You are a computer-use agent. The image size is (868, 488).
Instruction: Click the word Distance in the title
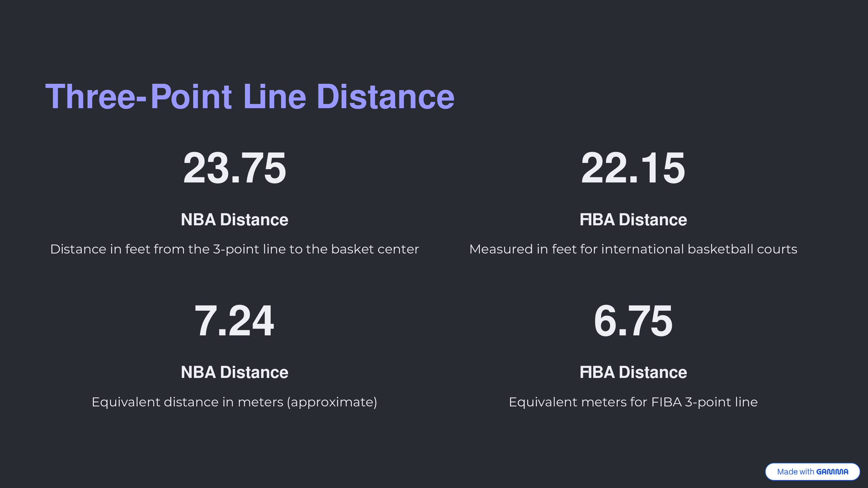point(386,97)
